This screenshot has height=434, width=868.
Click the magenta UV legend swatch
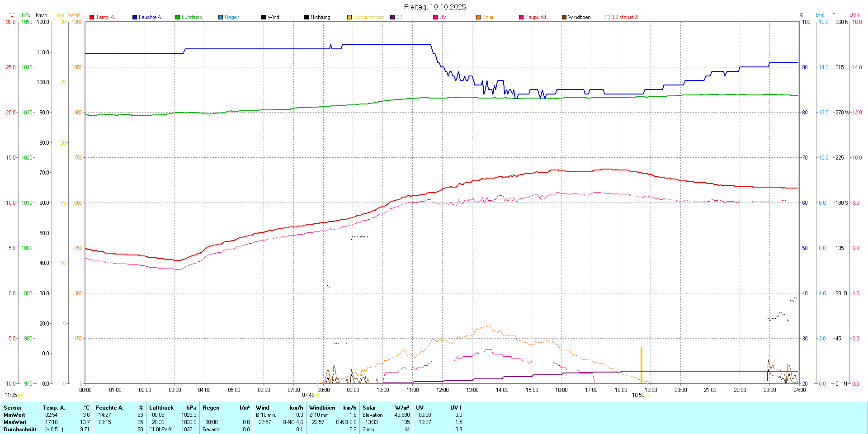click(x=435, y=17)
